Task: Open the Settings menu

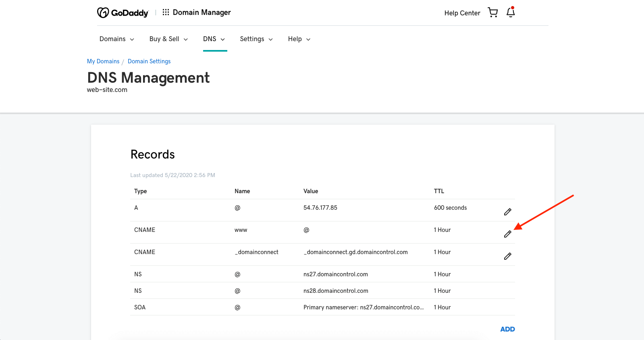Action: [256, 39]
